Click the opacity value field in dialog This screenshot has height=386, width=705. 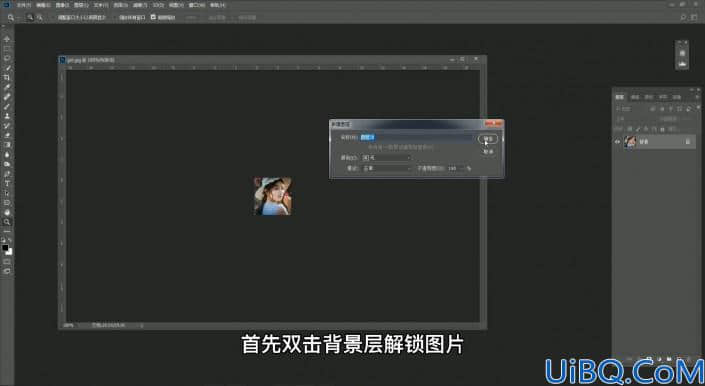point(453,169)
